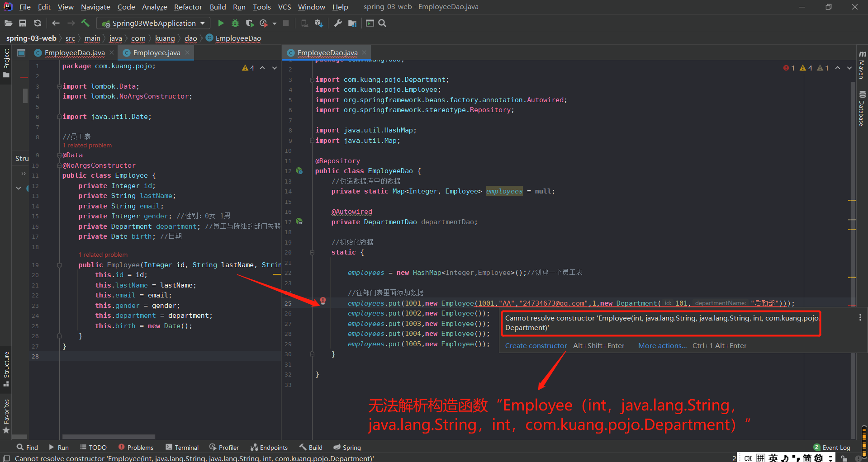Viewport: 868px width, 462px height.
Task: Open Search Everywhere with the magnifier icon
Action: tap(382, 23)
